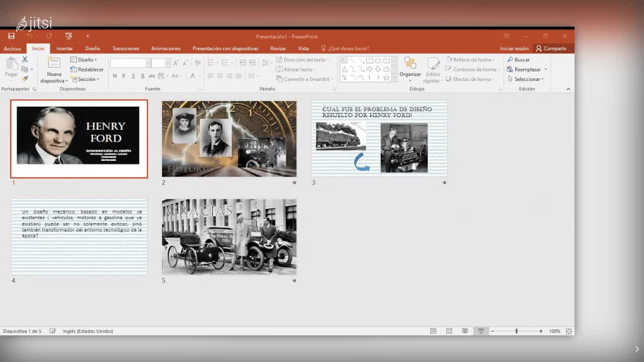The width and height of the screenshot is (644, 362).
Task: Decrease font size with the smaller A icon
Action: click(185, 63)
